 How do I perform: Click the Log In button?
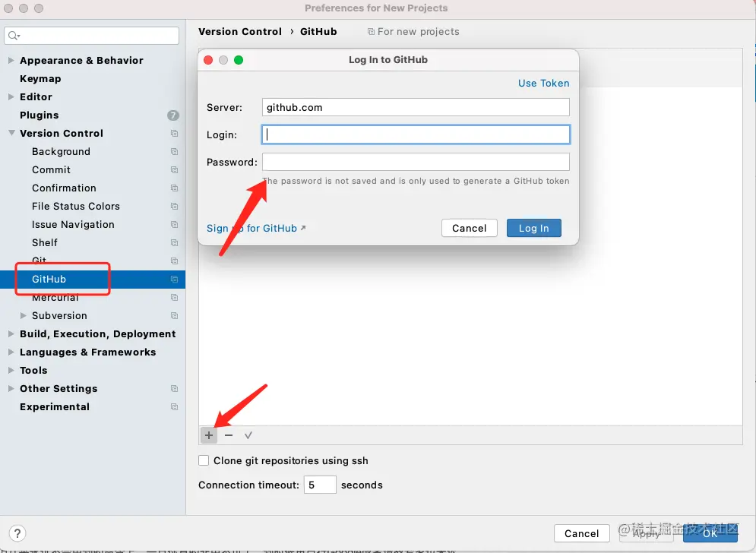(533, 228)
